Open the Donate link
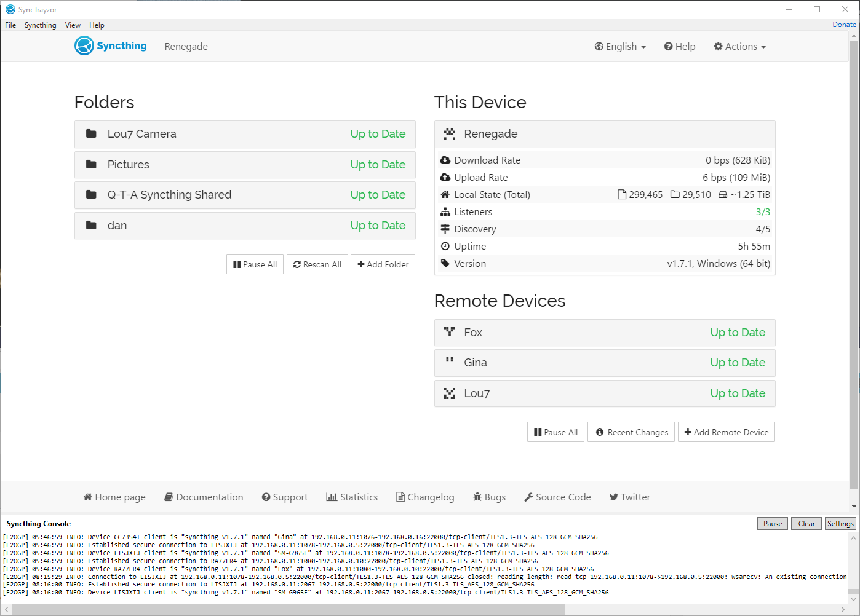Viewport: 860px width, 616px height. [844, 25]
